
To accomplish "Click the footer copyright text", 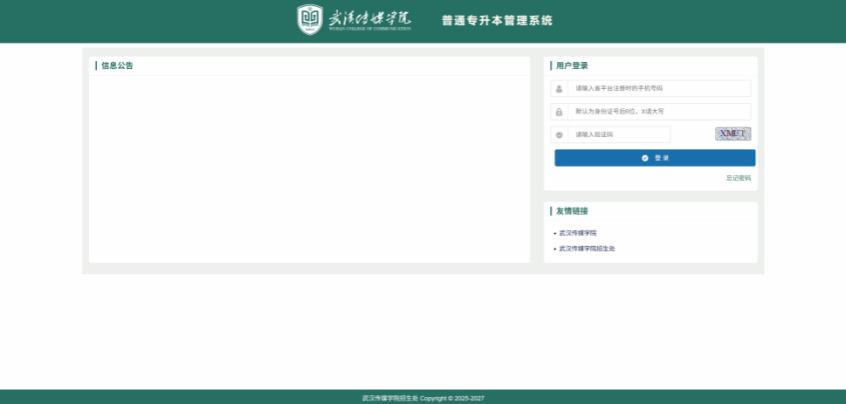I will click(x=423, y=398).
